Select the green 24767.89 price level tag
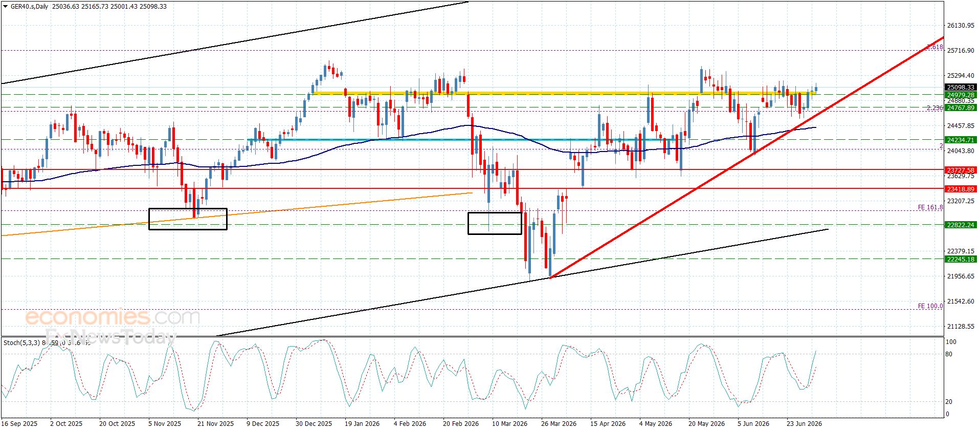980x430 pixels. 961,107
